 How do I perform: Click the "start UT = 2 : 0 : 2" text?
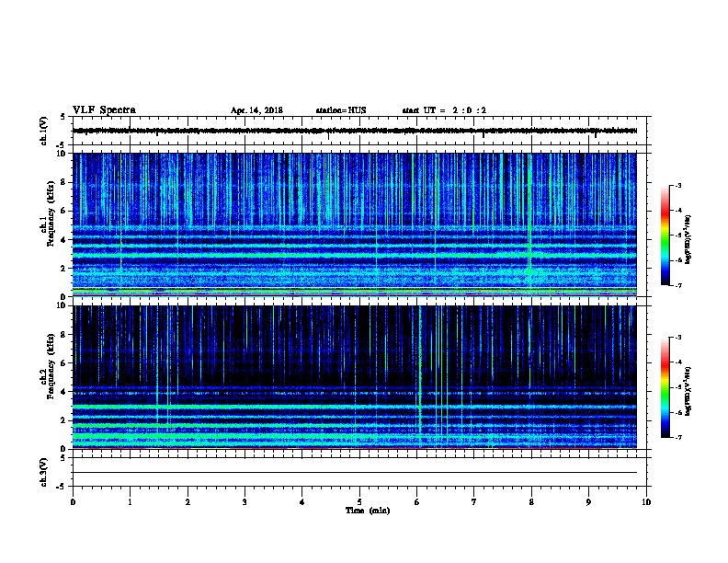(444, 110)
